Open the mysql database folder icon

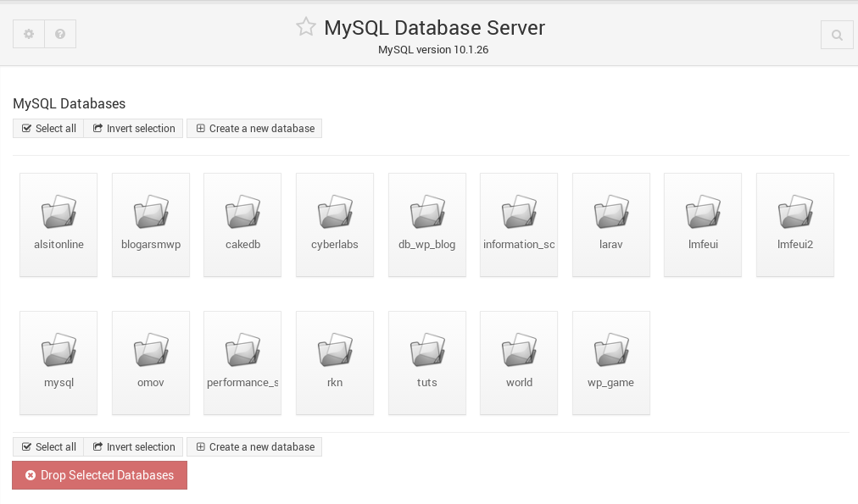58,350
